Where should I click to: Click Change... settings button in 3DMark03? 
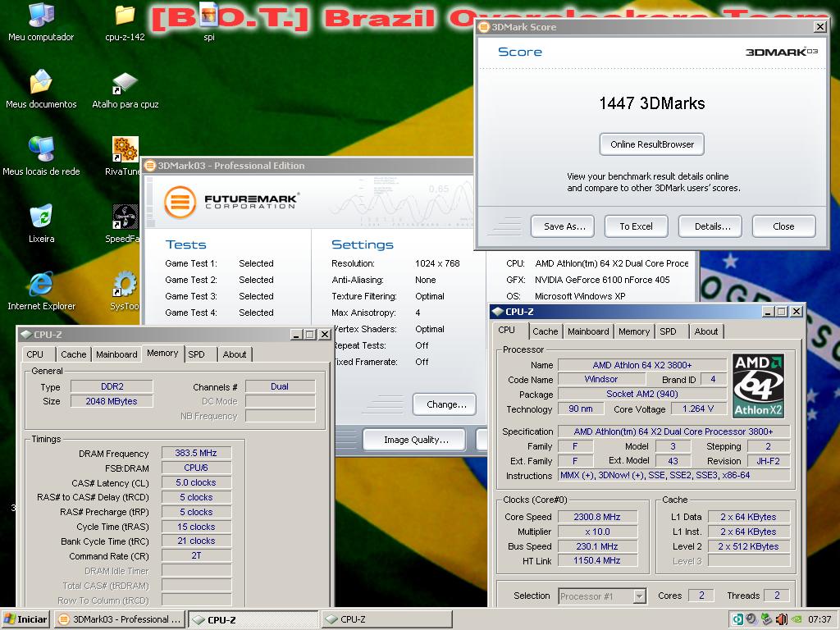(x=444, y=404)
